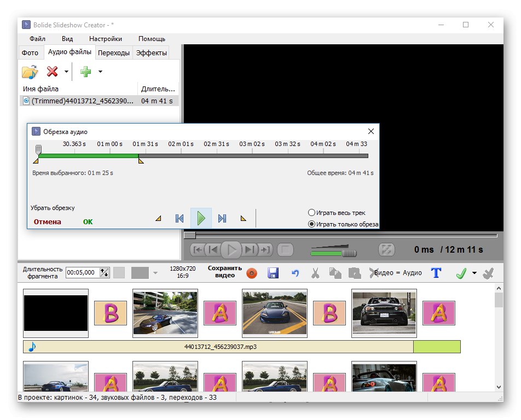Click the fragment duration field 00:05,000
The width and height of the screenshot is (521, 420).
(x=83, y=272)
